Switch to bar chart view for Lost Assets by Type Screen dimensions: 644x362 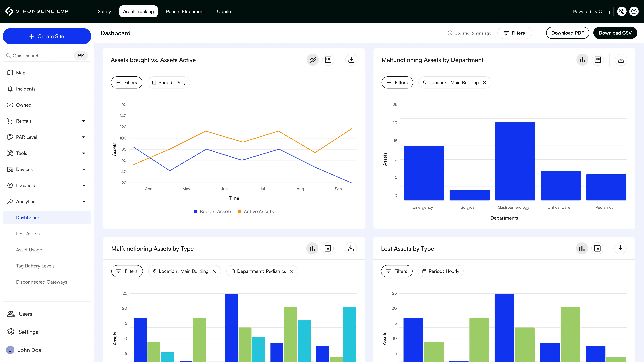pos(582,249)
